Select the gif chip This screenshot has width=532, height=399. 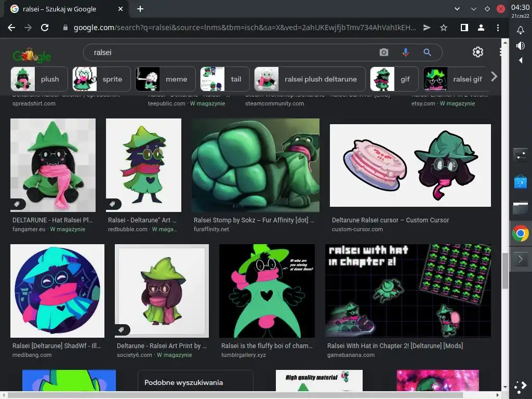[x=394, y=79]
